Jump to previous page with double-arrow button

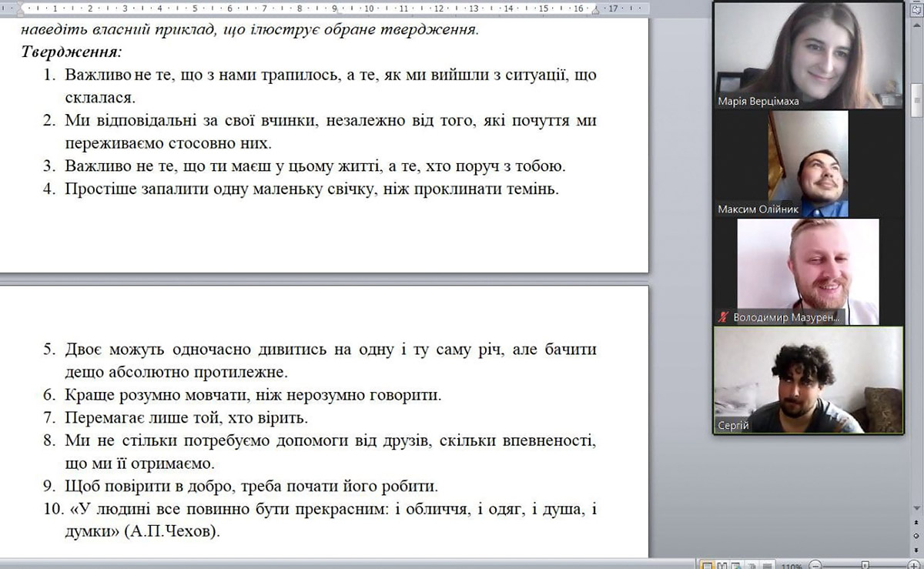coord(916,522)
